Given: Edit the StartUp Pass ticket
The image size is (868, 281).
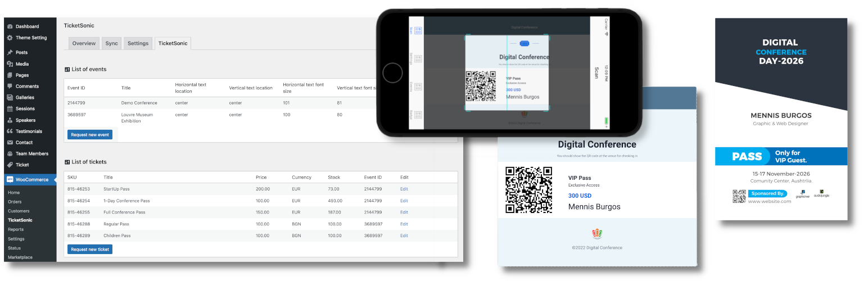Looking at the screenshot, I should point(404,189).
